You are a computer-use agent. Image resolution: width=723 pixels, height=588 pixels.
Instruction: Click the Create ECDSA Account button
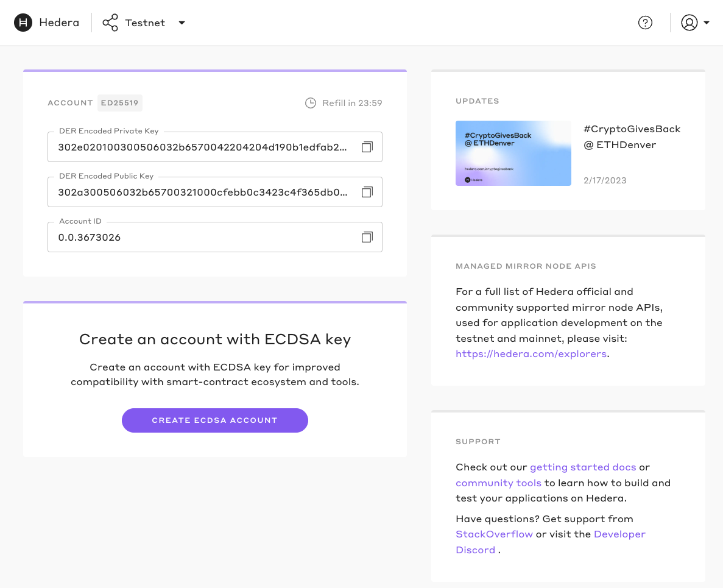coord(215,420)
